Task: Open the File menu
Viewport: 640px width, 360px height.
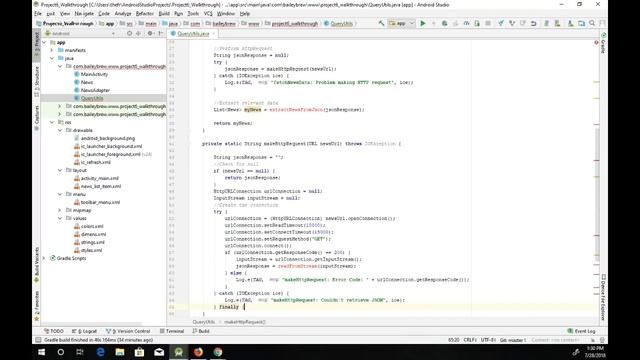Action: click(x=38, y=13)
